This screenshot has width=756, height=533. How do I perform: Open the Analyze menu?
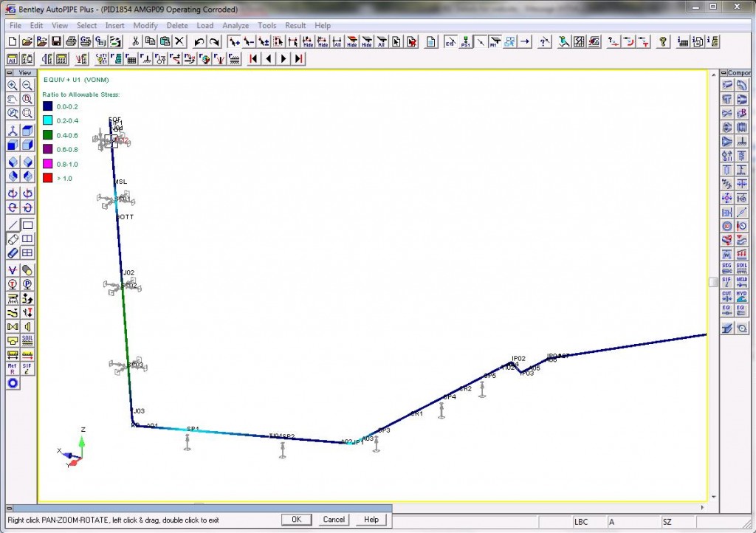[236, 25]
